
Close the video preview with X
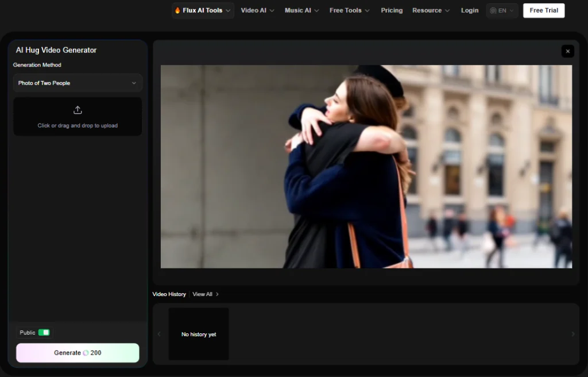567,51
